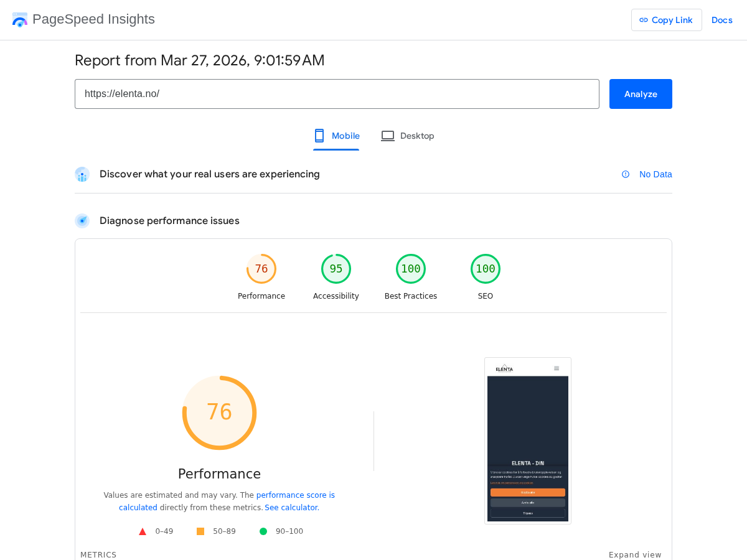The width and height of the screenshot is (747, 560).
Task: Click the mobile phone icon on Mobile tab
Action: point(319,135)
